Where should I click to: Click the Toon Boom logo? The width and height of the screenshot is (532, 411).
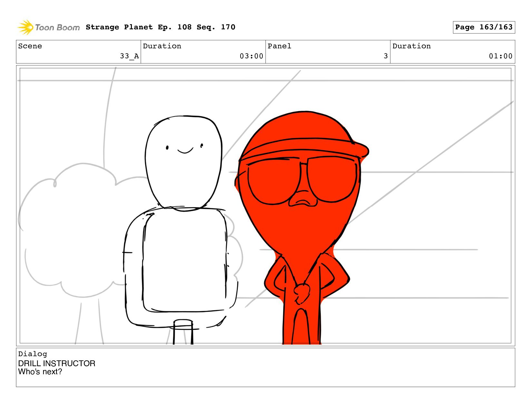coord(48,27)
